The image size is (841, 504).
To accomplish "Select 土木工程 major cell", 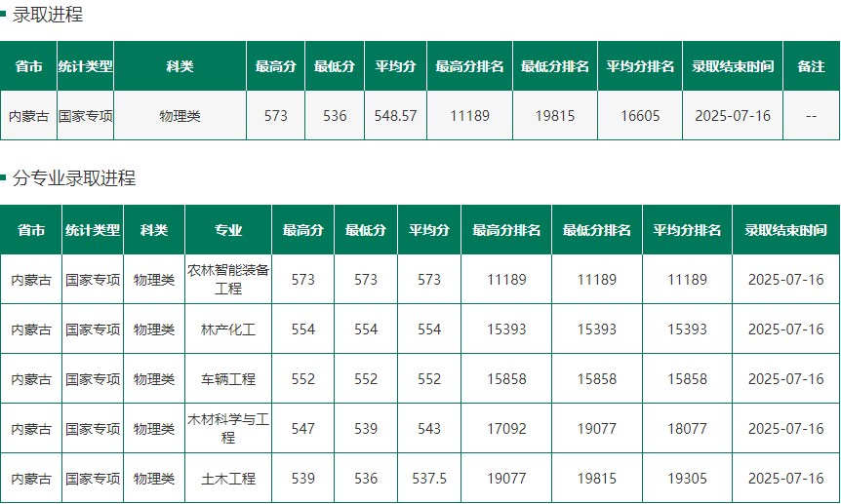I will (228, 479).
